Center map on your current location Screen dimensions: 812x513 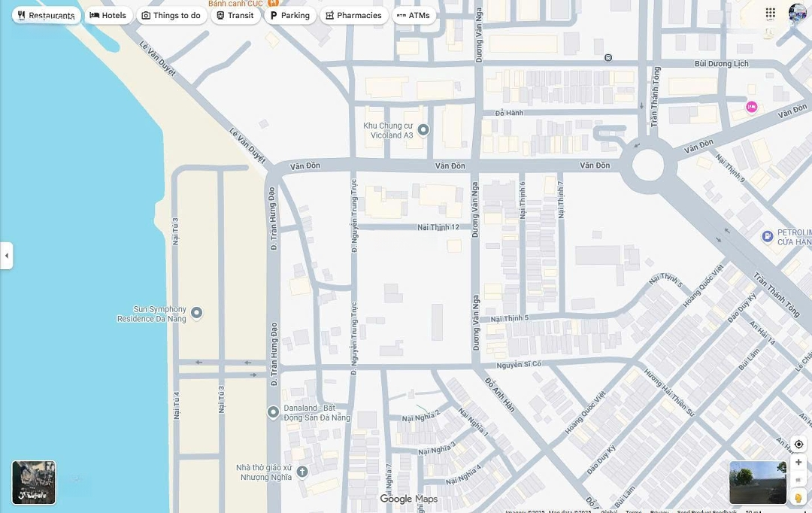click(x=798, y=445)
